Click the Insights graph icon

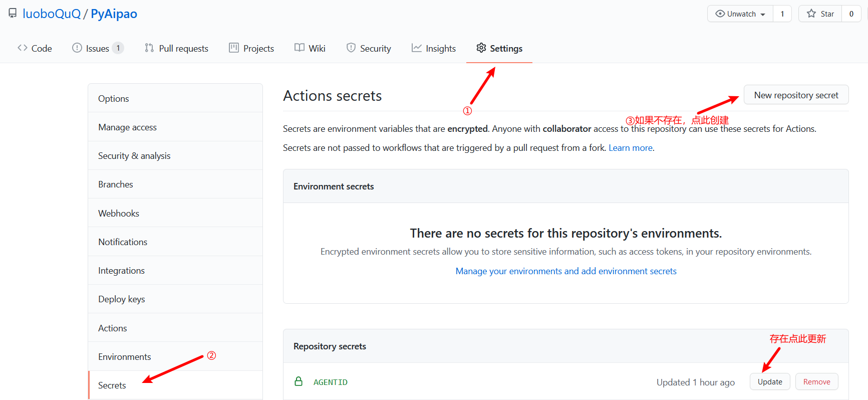417,48
